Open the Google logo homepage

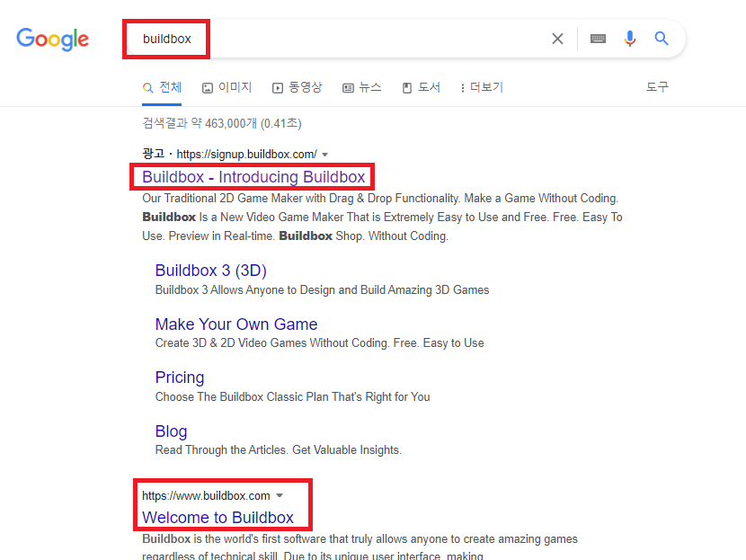click(x=52, y=39)
